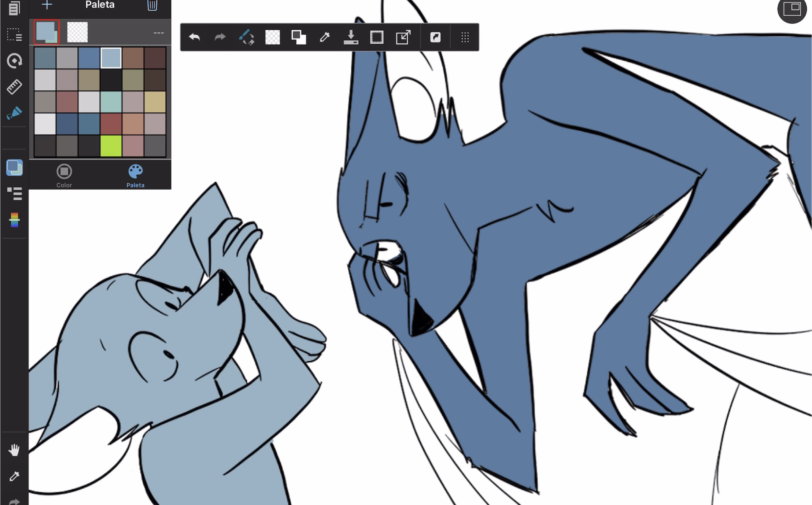Click the curved arrow icon in toolbar
This screenshot has width=812, height=505.
point(435,37)
